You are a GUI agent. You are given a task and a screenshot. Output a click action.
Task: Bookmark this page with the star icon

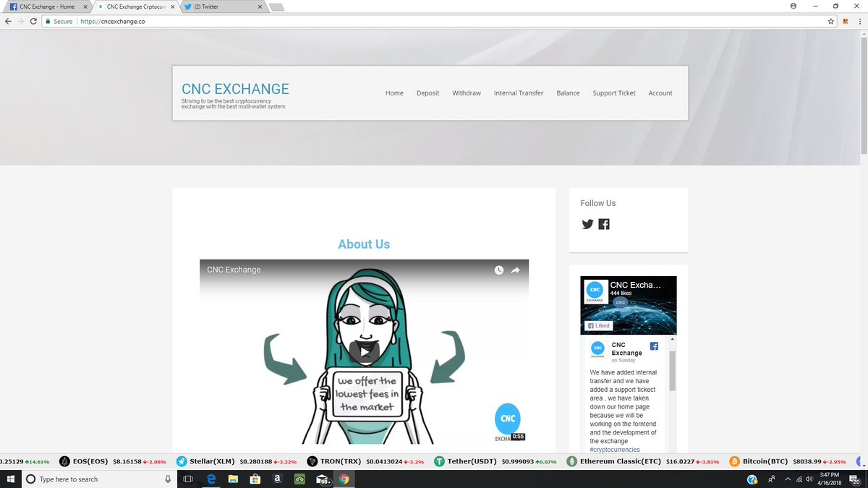831,22
